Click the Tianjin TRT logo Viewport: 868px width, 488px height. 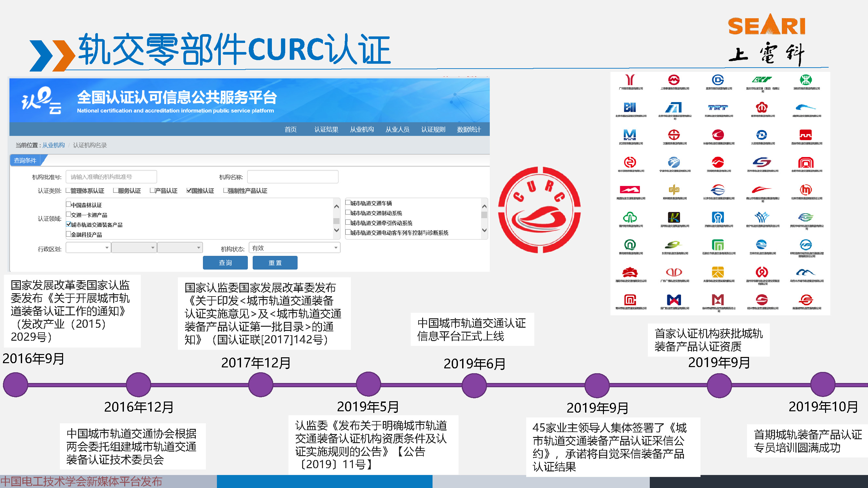pos(718,107)
